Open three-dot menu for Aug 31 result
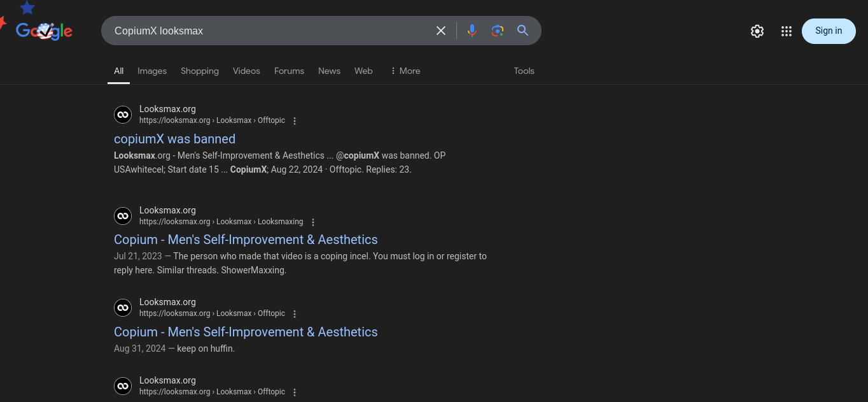The height and width of the screenshot is (402, 868). 295,314
